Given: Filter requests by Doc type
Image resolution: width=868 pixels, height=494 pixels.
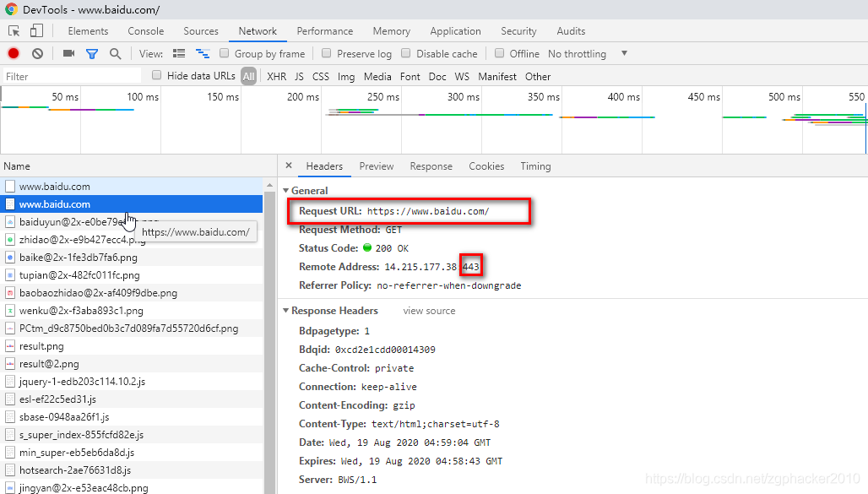Looking at the screenshot, I should point(437,77).
